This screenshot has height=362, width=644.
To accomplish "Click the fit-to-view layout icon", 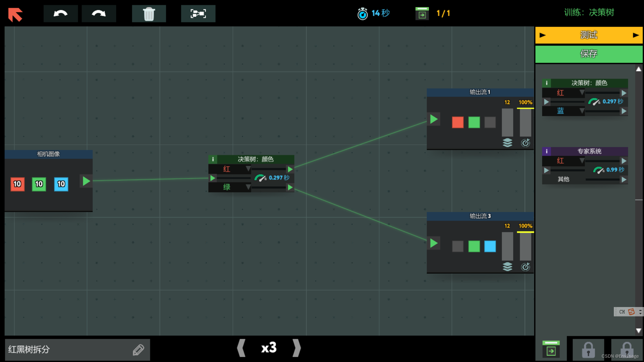I will pyautogui.click(x=198, y=14).
